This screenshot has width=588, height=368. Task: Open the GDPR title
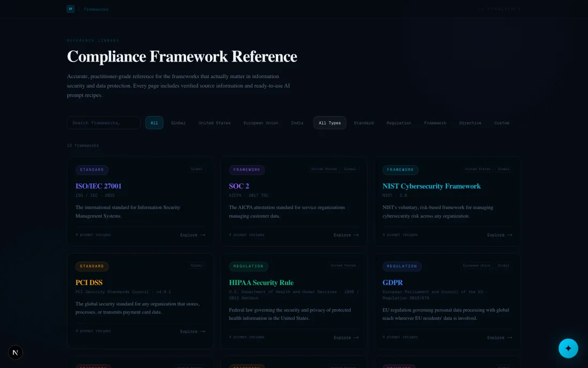[x=392, y=282]
